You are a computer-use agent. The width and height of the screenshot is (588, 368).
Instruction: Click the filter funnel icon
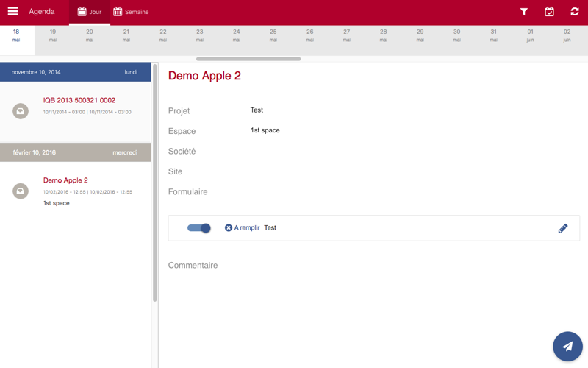coord(524,12)
